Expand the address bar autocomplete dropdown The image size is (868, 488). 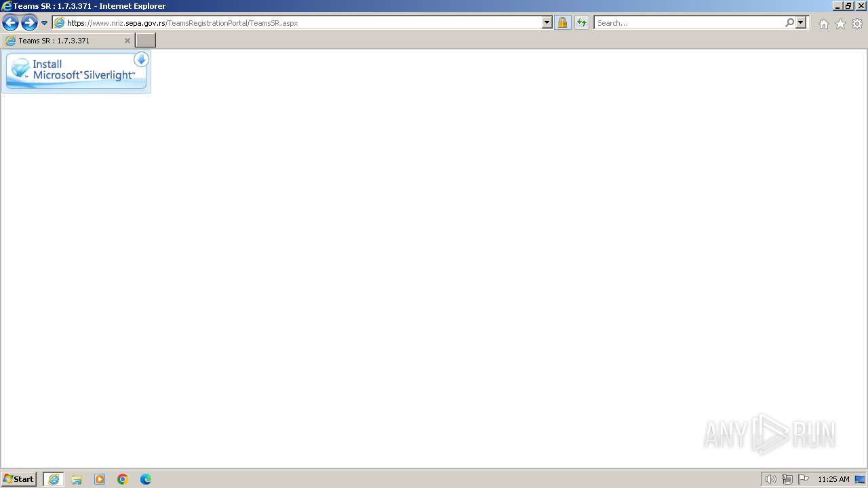click(x=547, y=23)
